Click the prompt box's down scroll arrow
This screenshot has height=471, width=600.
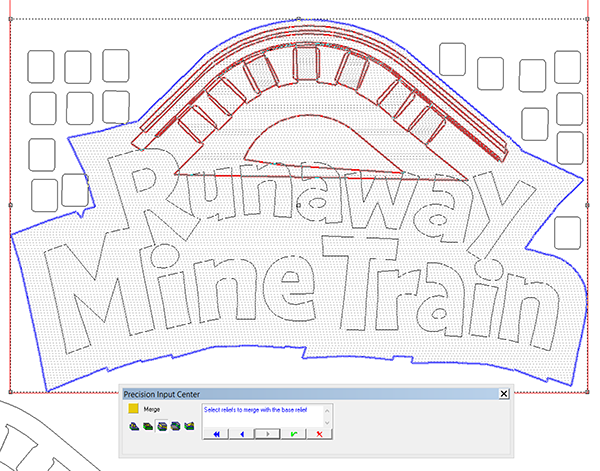tap(327, 423)
